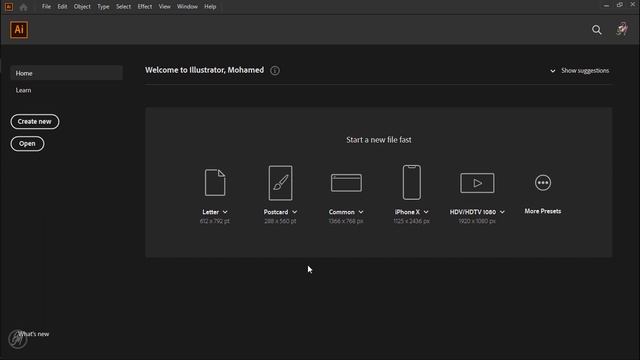Click the 288 x 560 pt size text

pos(280,221)
